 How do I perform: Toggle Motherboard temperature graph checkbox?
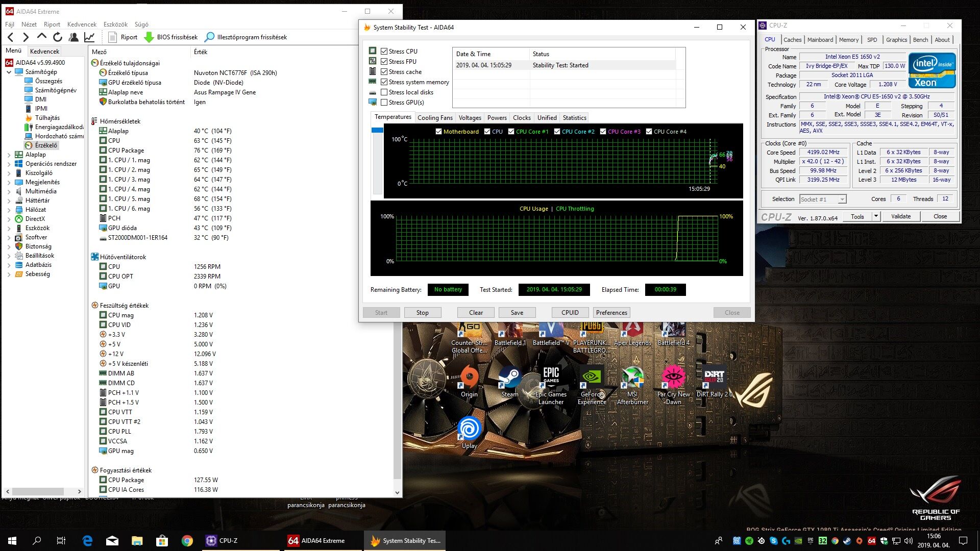coord(438,131)
